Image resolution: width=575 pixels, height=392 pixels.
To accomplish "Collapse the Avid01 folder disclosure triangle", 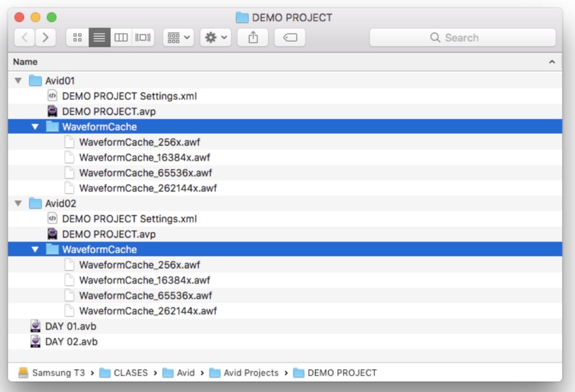I will [18, 81].
